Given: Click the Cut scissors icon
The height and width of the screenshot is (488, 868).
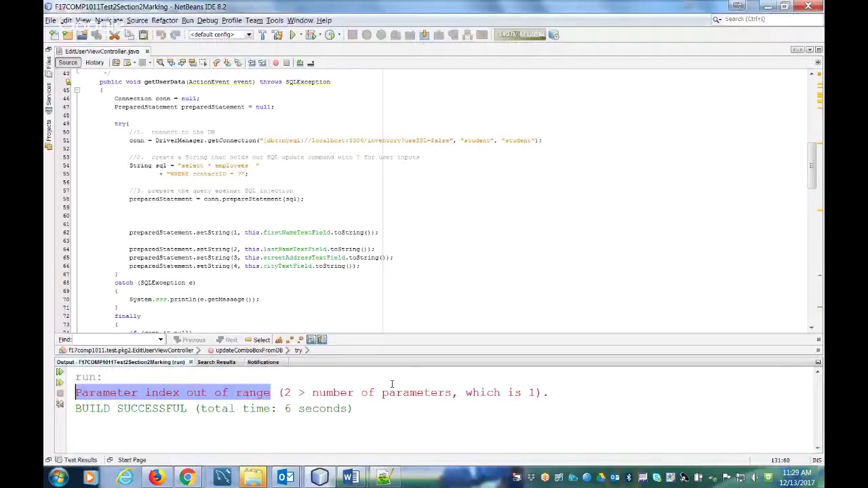Looking at the screenshot, I should [115, 35].
